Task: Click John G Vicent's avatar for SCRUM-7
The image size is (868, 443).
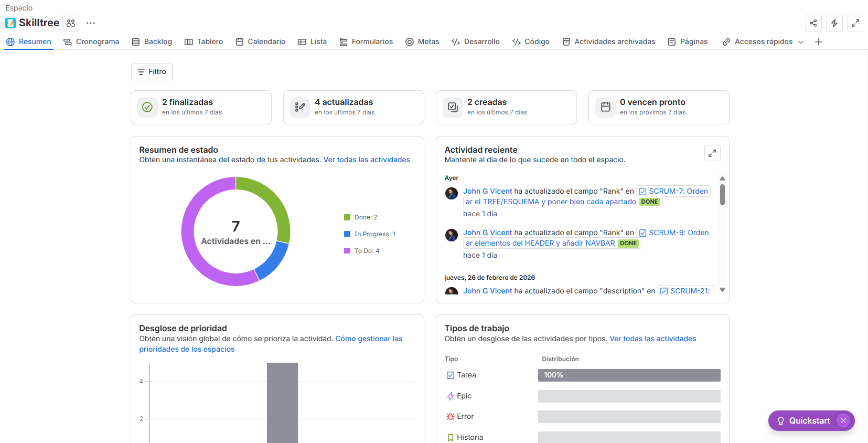Action: pyautogui.click(x=452, y=194)
